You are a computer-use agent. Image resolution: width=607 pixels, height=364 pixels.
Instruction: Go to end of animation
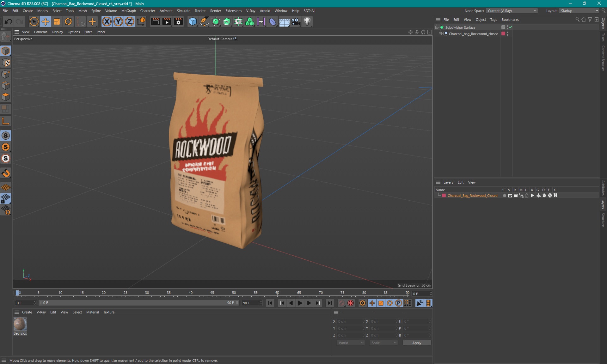[x=330, y=303]
